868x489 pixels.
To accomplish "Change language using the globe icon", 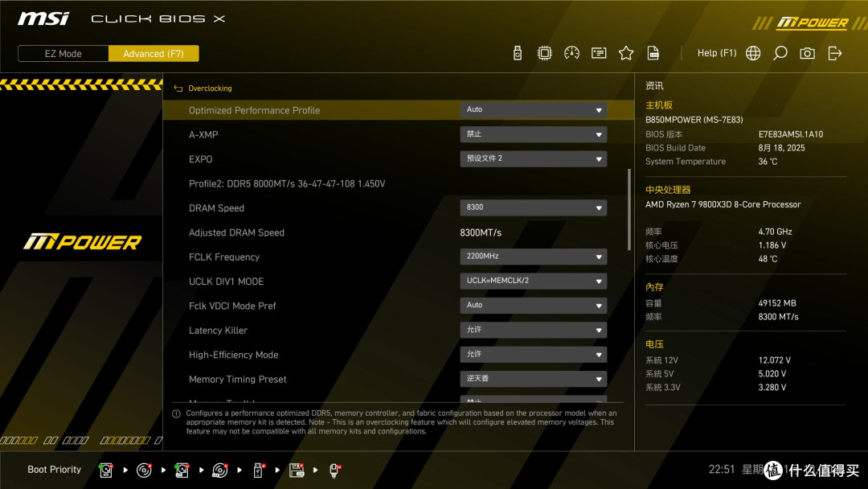I will (752, 52).
